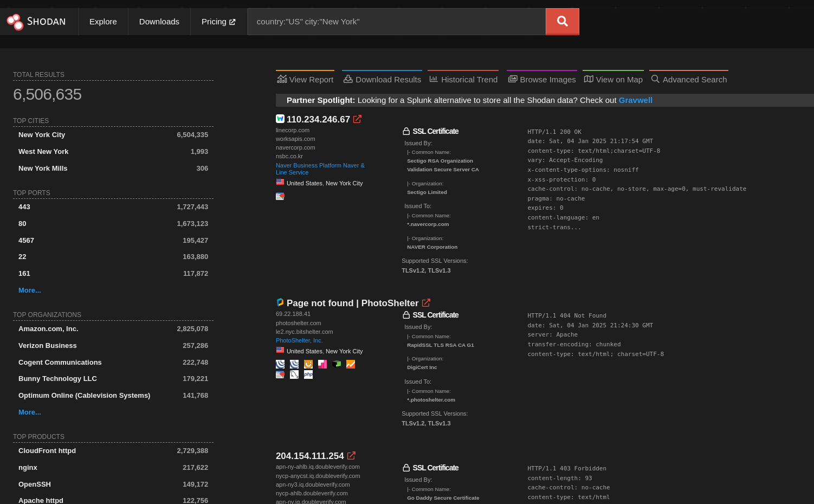Viewport: 814px width, 504px height.
Task: Click the search query input field
Action: tap(396, 21)
